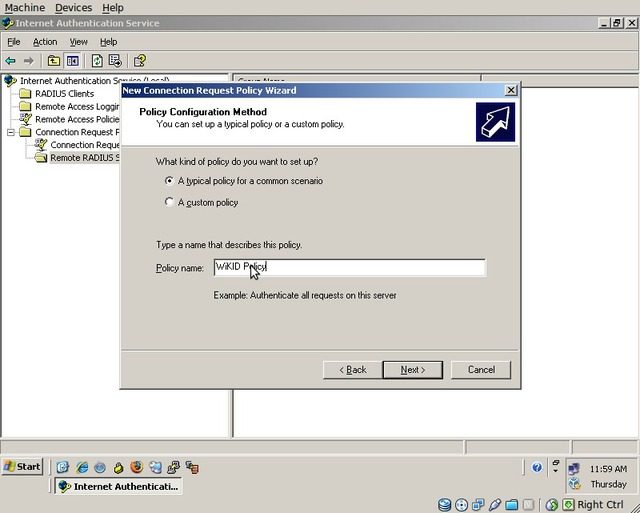The height and width of the screenshot is (513, 640).
Task: Click the Help toolbar icon
Action: [140, 61]
